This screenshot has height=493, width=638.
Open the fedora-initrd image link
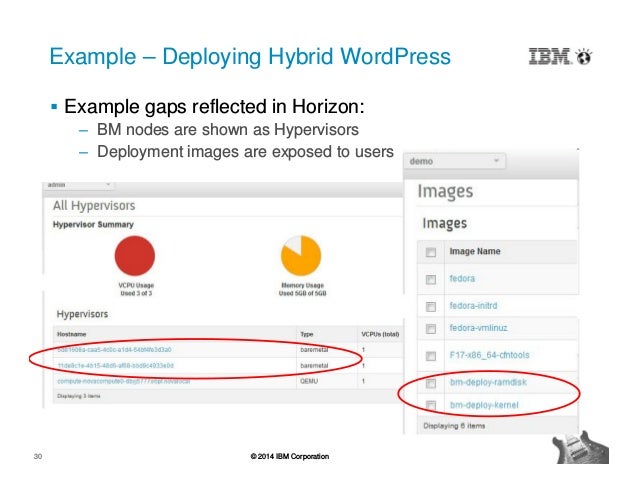pyautogui.click(x=473, y=305)
